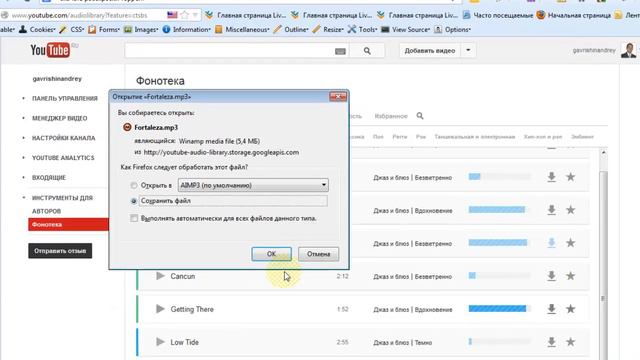Viewport: 640px width, 360px height.
Task: Click the 'Отправить отзыв' button
Action: coord(60,251)
